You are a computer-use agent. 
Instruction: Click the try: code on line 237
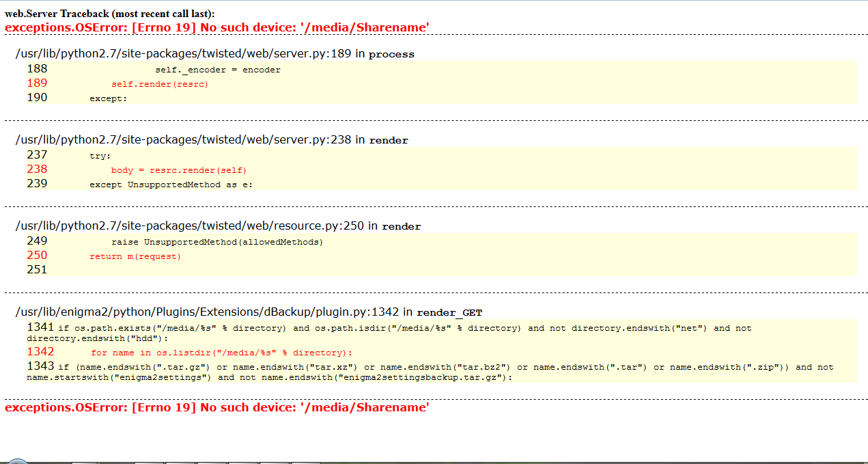pyautogui.click(x=100, y=156)
